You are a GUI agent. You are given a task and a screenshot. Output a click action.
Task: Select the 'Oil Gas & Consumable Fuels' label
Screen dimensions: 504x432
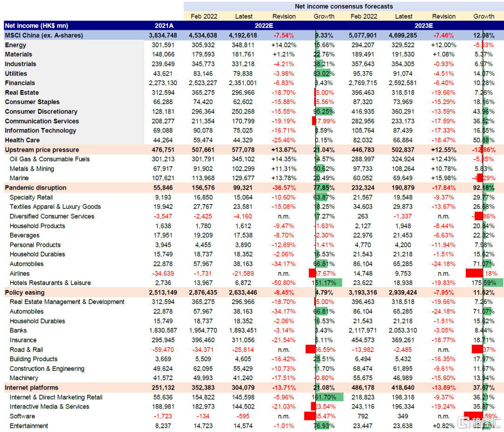point(50,159)
